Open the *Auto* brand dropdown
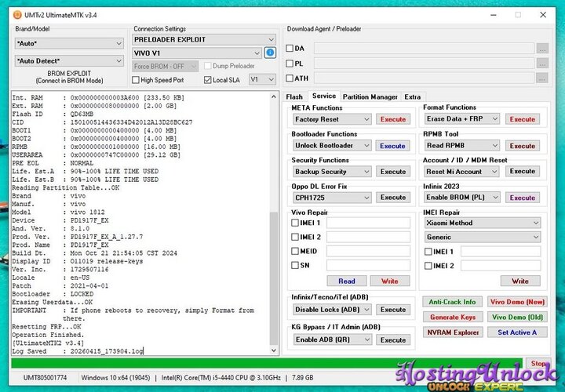 pyautogui.click(x=69, y=44)
